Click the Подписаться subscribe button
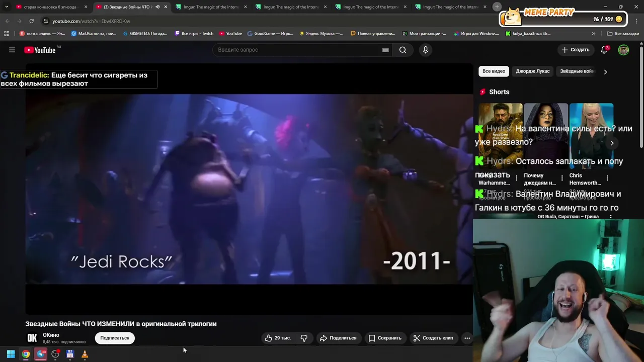The image size is (644, 362). click(115, 338)
